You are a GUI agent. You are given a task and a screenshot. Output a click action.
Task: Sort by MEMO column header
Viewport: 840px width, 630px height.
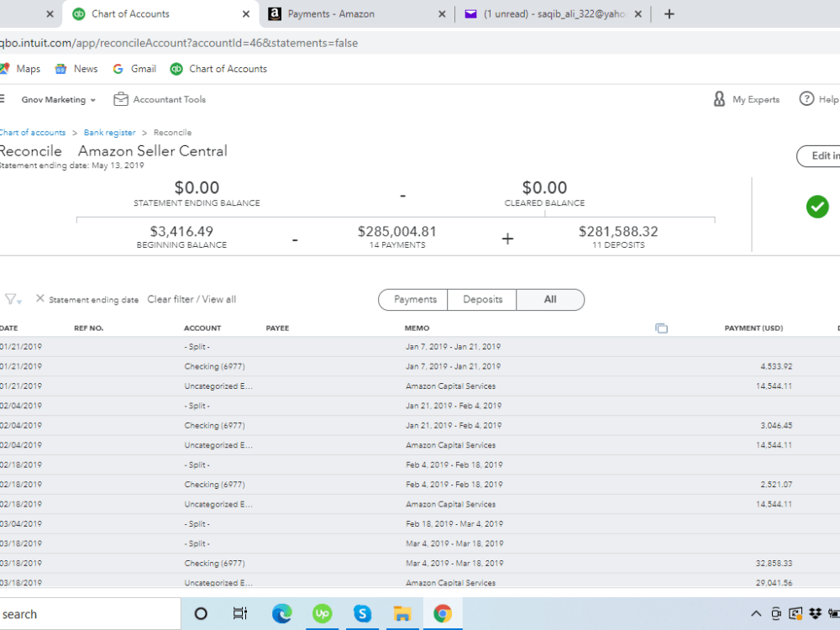tap(417, 328)
